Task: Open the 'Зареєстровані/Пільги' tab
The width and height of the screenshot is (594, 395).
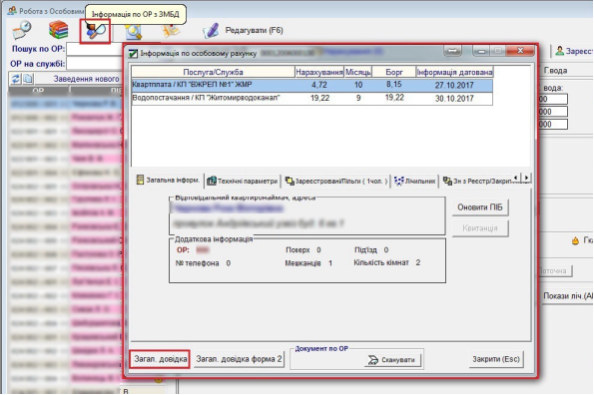Action: 337,181
